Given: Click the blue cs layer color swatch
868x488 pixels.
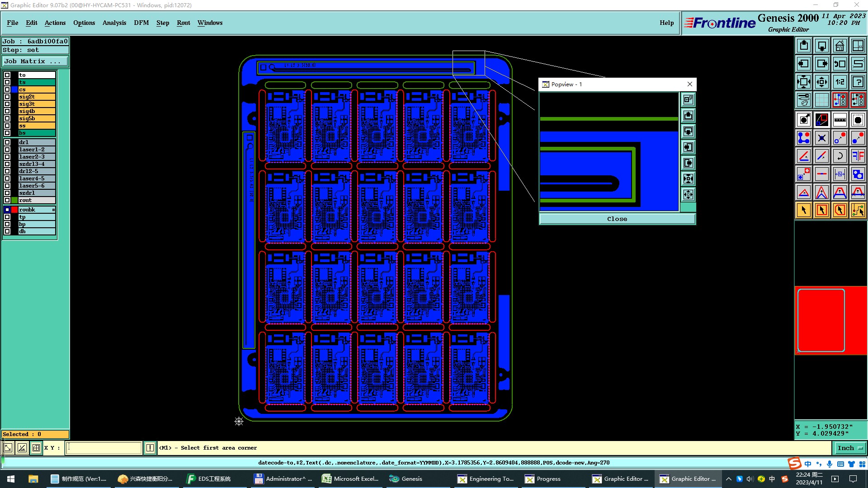Looking at the screenshot, I should pyautogui.click(x=14, y=89).
